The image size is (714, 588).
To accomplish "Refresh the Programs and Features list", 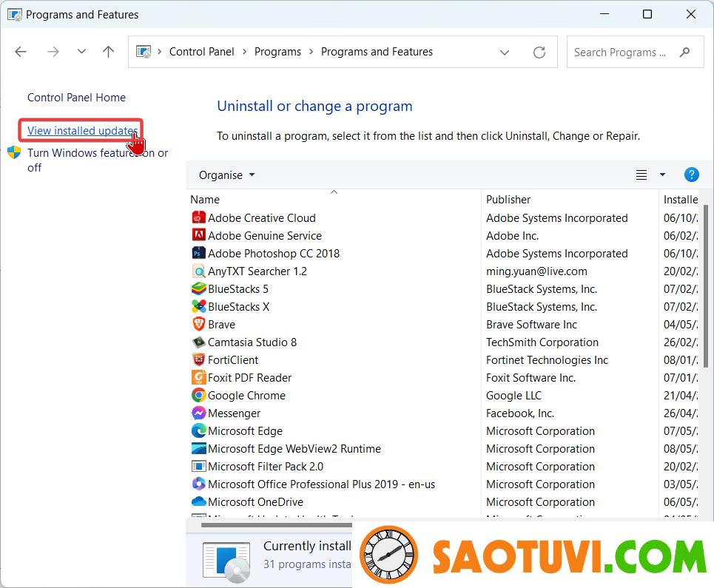I will click(539, 53).
